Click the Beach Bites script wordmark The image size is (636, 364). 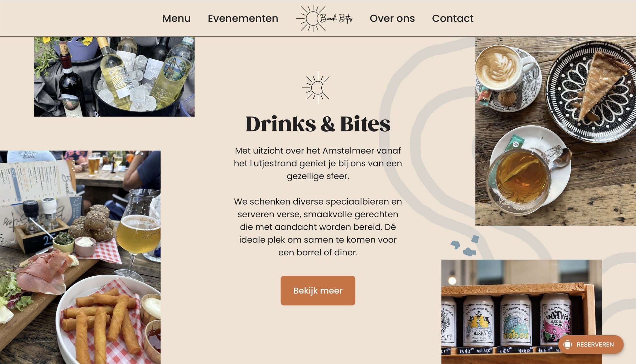(336, 19)
